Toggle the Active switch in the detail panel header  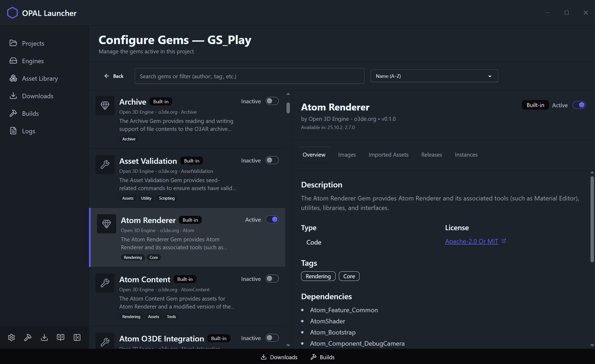click(579, 105)
